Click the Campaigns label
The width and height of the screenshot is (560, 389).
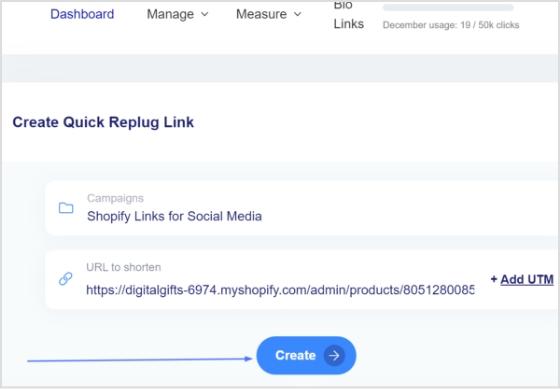pyautogui.click(x=115, y=198)
